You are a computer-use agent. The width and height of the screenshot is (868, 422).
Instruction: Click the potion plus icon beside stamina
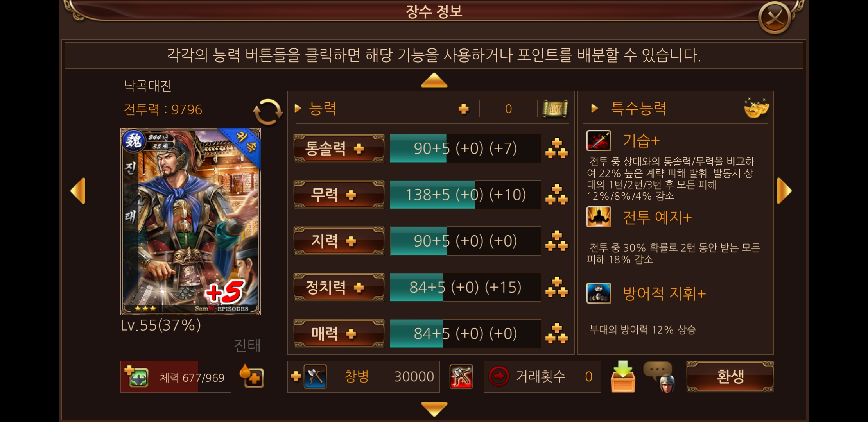point(252,376)
